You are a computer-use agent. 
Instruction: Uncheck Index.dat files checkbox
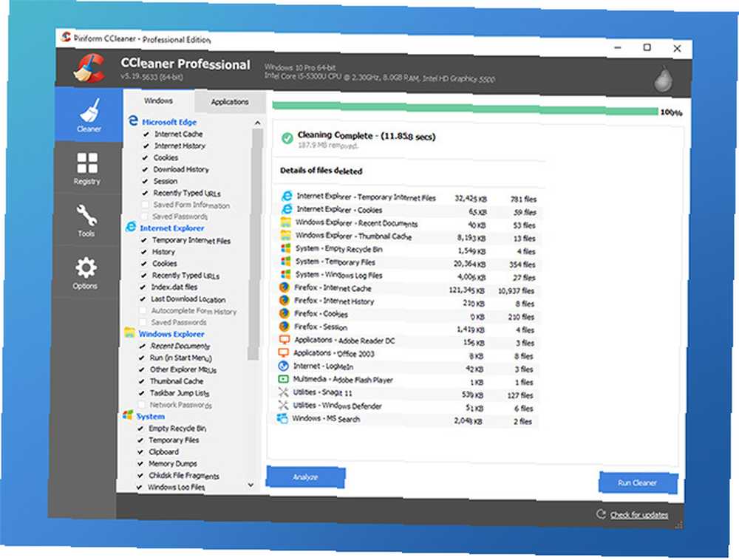click(x=143, y=287)
